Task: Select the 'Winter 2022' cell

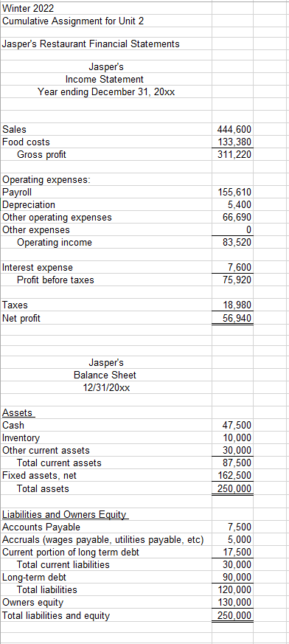Action: tap(106, 8)
